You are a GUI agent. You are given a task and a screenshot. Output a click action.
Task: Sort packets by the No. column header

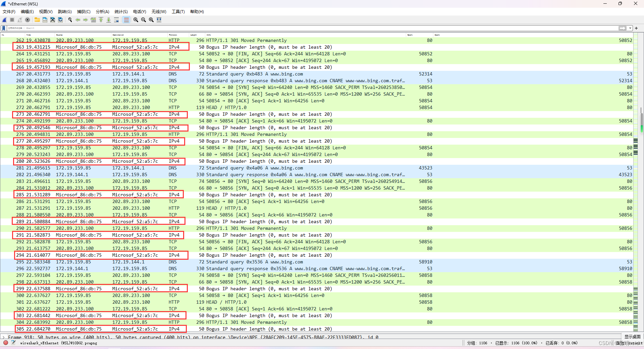13,35
